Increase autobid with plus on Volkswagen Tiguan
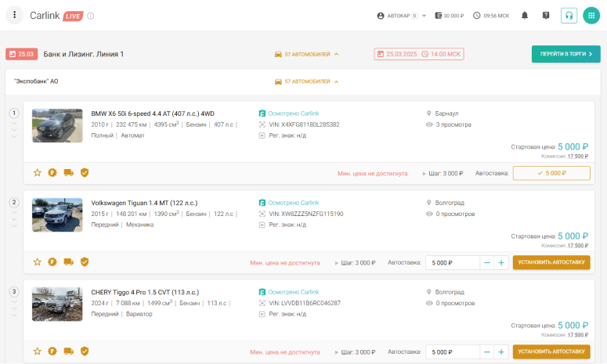607x364 pixels. [501, 263]
